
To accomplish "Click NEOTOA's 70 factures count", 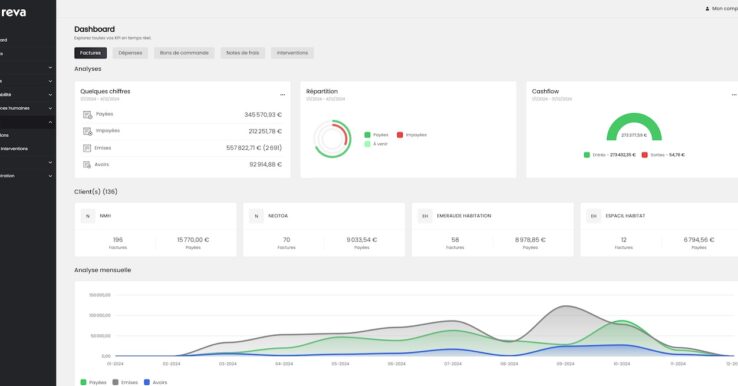I will [286, 240].
